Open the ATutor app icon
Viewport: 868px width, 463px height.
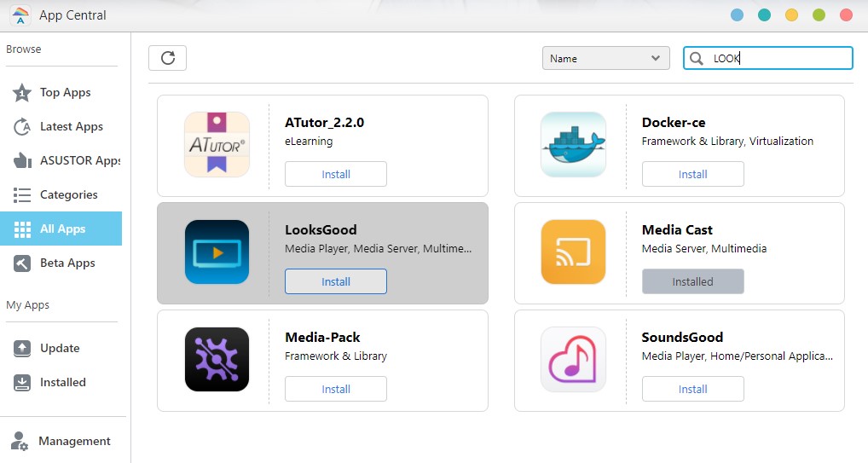(x=217, y=145)
